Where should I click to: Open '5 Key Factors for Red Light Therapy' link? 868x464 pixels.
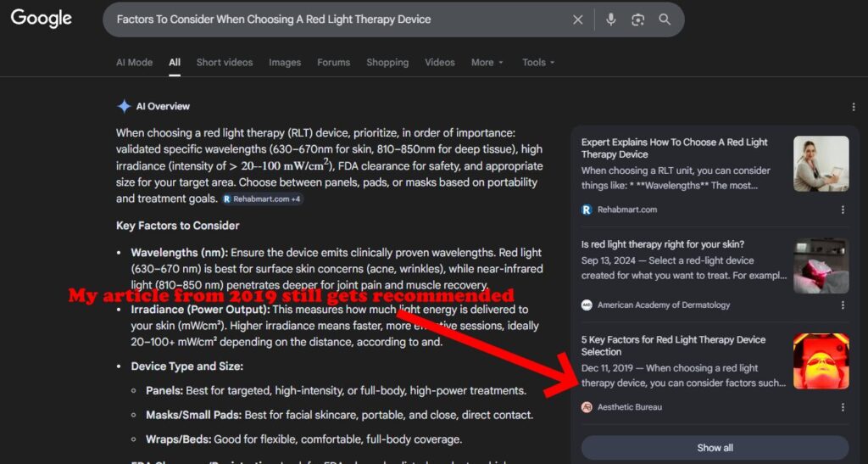[673, 345]
